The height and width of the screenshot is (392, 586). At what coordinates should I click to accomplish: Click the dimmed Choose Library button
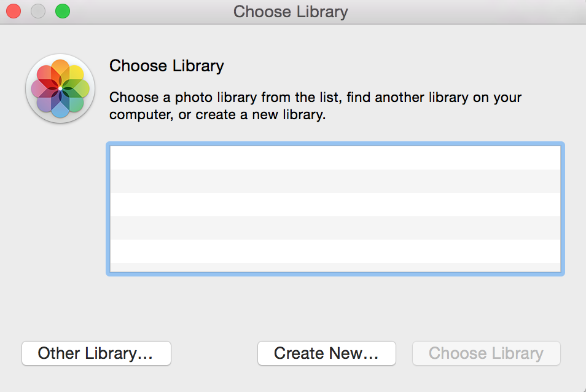pyautogui.click(x=486, y=353)
